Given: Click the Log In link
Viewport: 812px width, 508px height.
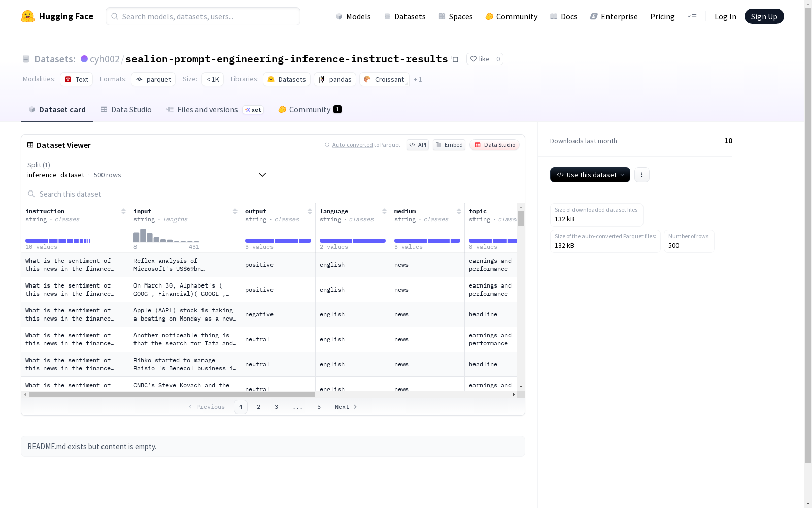Looking at the screenshot, I should (725, 16).
